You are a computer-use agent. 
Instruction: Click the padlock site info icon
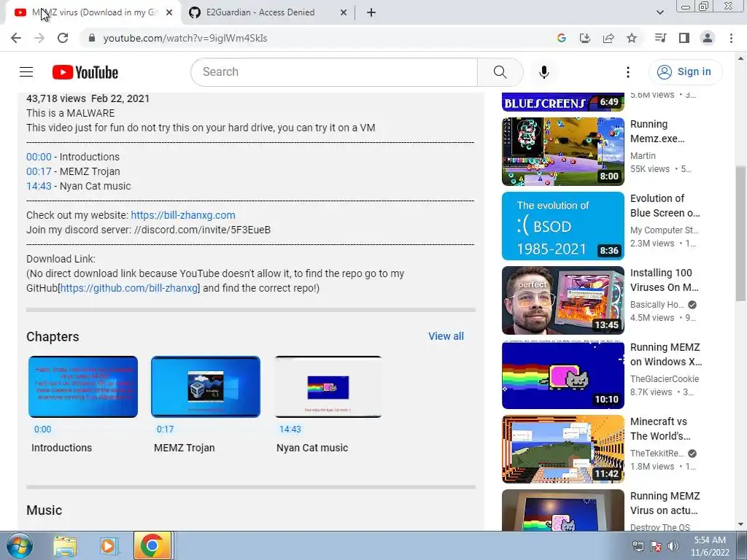(92, 38)
